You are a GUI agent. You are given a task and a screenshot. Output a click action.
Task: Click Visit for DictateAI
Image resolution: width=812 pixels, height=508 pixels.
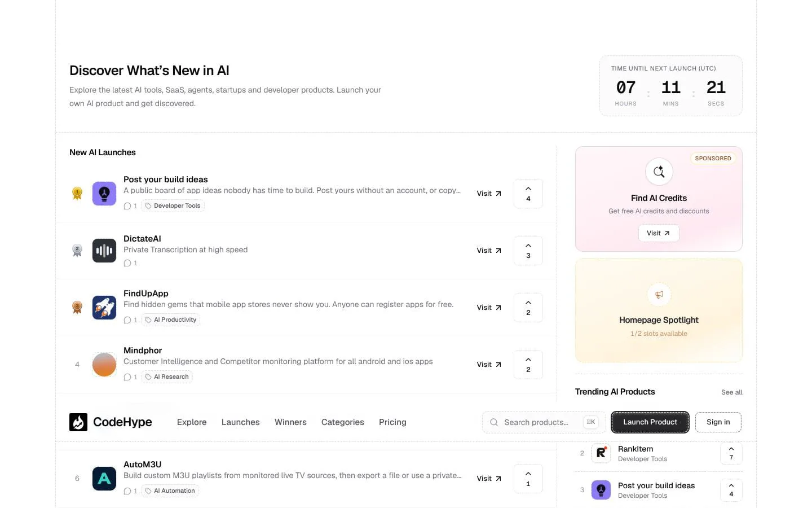(x=489, y=251)
